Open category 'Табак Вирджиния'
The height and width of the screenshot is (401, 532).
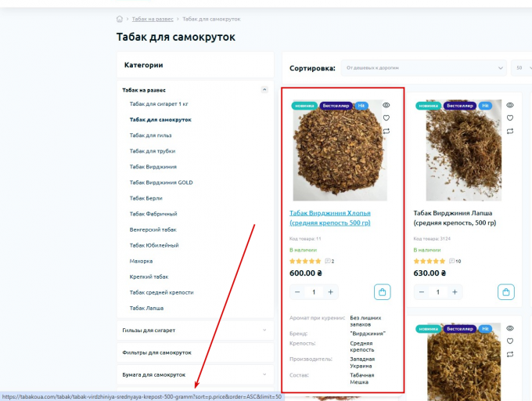point(153,167)
